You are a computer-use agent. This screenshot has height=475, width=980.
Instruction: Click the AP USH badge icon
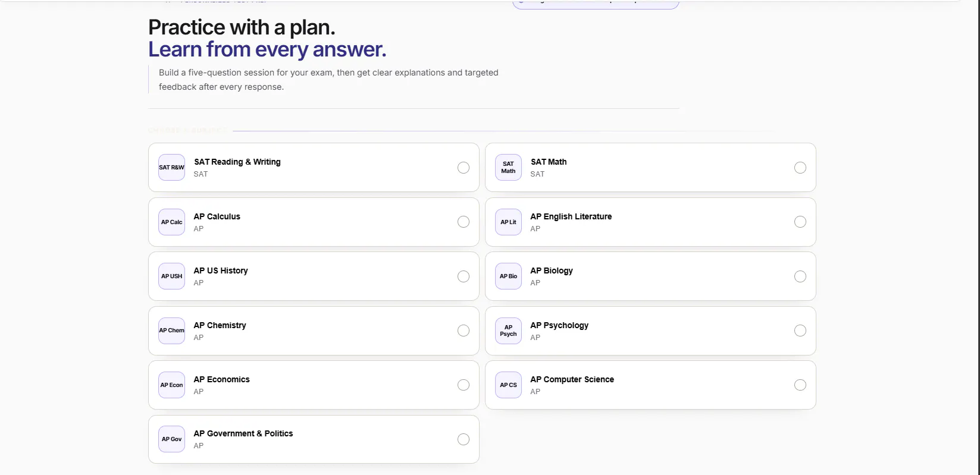[171, 276]
